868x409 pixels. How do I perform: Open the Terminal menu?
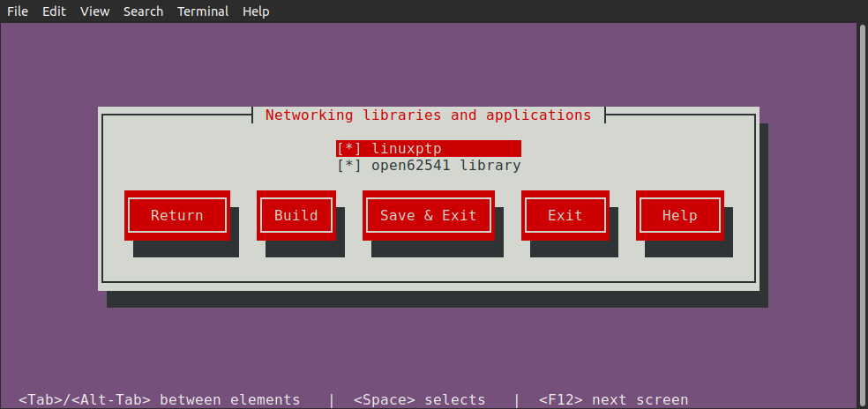pos(203,11)
